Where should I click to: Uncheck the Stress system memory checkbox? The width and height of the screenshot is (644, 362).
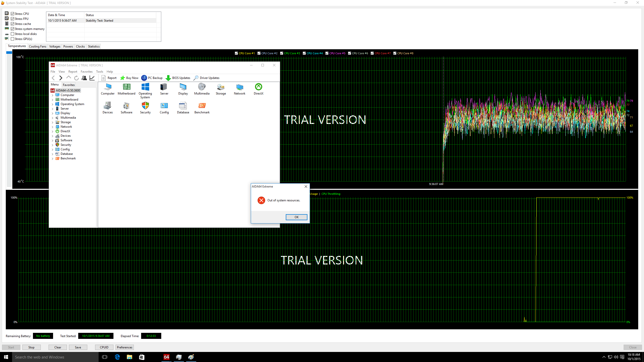(13, 29)
